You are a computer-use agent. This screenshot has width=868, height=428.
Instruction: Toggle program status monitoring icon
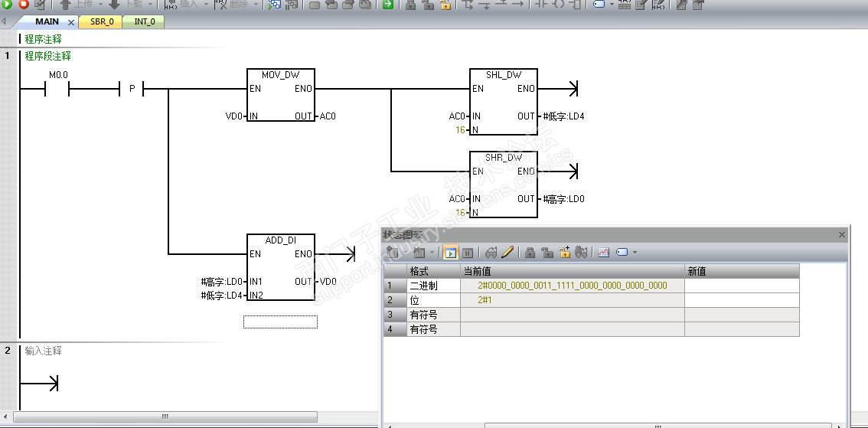274,5
